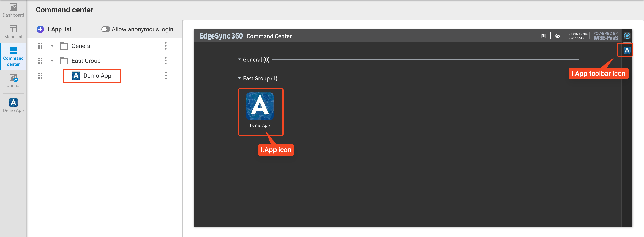The height and width of the screenshot is (237, 644).
Task: Open more options for Demo App row
Action: (x=166, y=75)
